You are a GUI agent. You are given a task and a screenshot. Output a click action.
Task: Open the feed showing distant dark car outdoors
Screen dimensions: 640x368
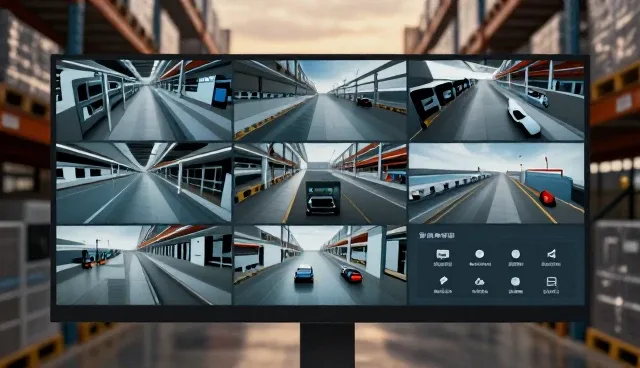[320, 100]
